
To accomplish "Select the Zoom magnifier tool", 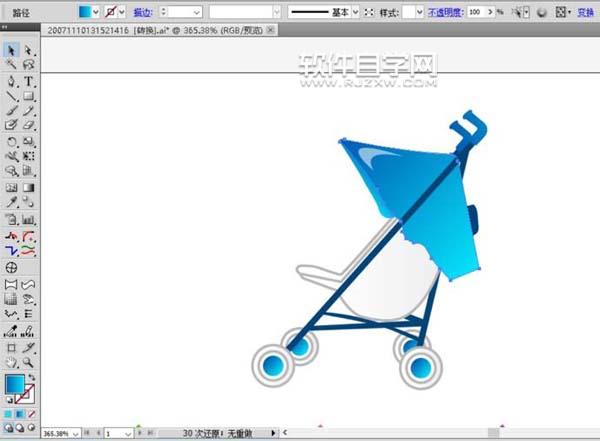I will click(x=28, y=362).
